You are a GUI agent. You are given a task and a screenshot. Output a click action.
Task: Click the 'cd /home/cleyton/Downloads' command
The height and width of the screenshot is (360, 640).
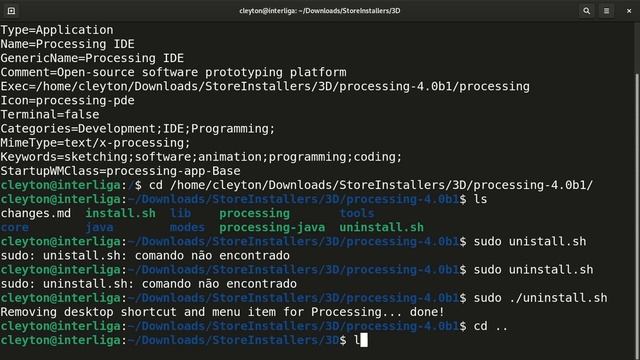pos(371,185)
